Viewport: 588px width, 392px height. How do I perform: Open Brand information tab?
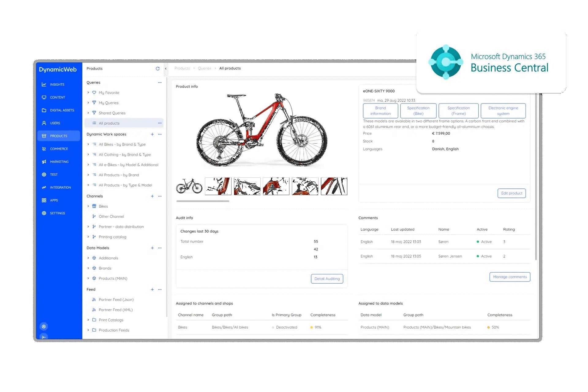click(380, 111)
